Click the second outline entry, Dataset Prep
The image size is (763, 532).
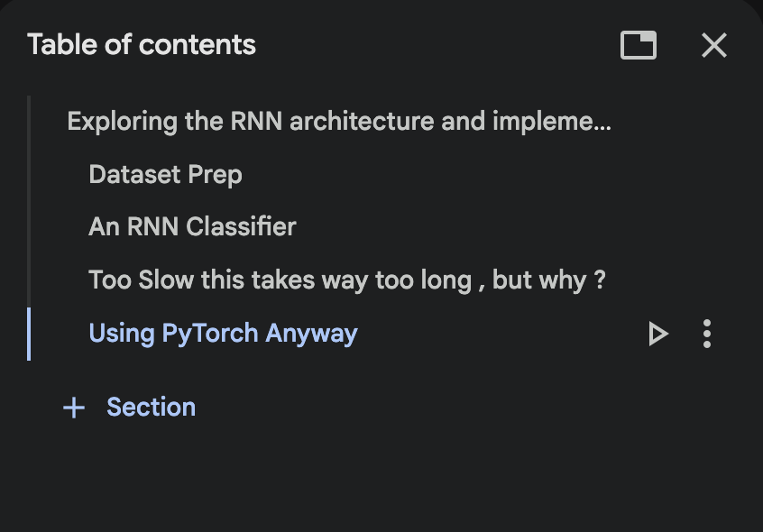coord(165,174)
